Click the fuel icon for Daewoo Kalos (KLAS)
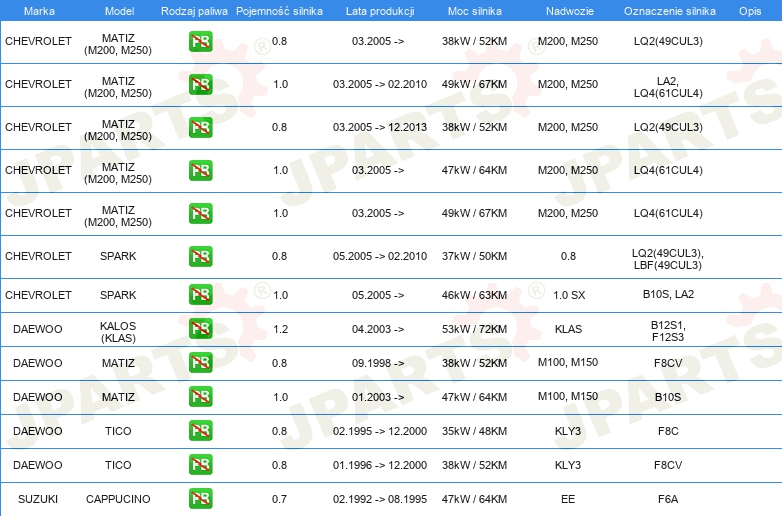782x516 pixels. pos(200,329)
